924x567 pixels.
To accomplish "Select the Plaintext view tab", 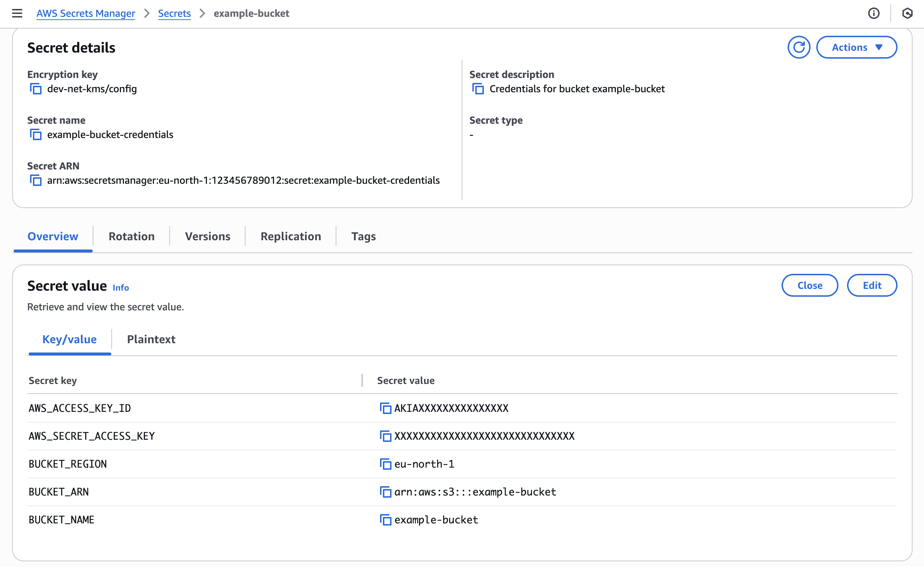I will (x=151, y=339).
